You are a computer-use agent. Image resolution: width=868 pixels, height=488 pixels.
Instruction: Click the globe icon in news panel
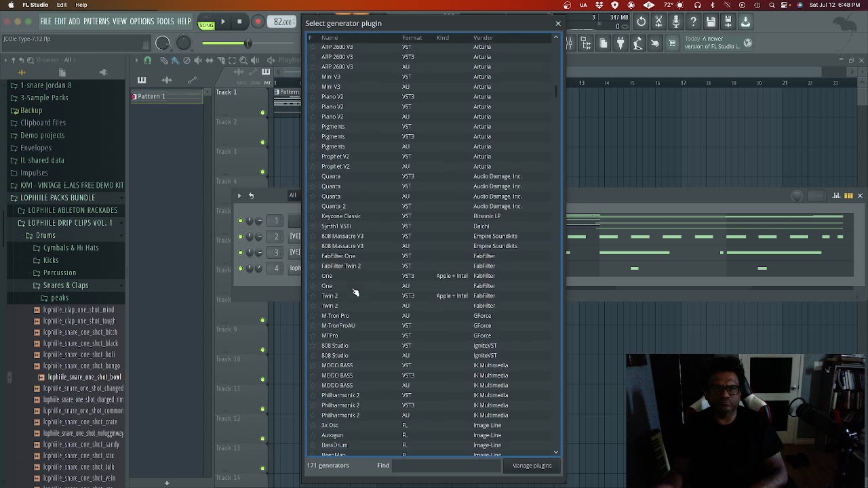pos(748,43)
